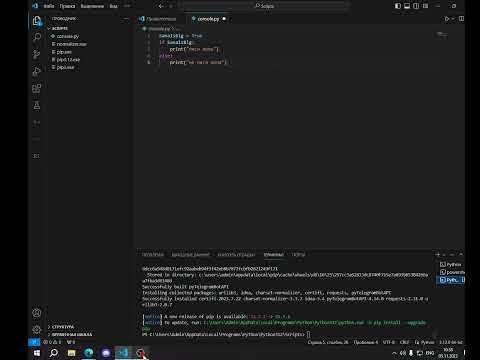This screenshot has width=480, height=360.
Task: Open File Explorer from taskbar
Action: 71,353
